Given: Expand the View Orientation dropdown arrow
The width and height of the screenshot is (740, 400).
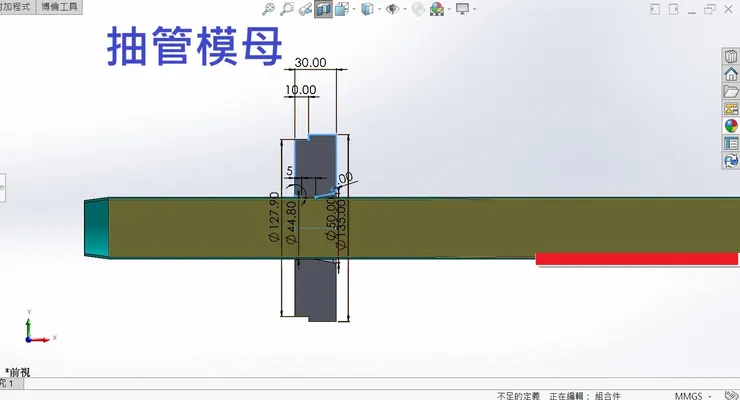Looking at the screenshot, I should tap(354, 9).
